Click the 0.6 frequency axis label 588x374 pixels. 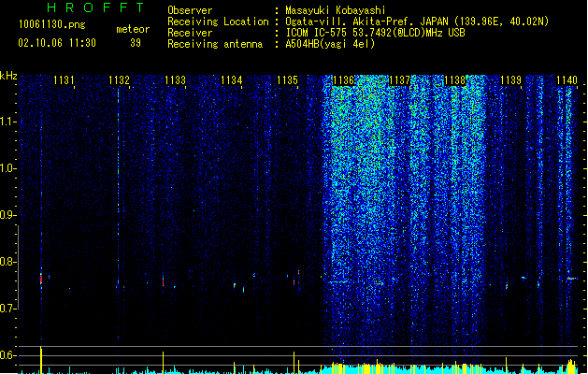coord(7,355)
